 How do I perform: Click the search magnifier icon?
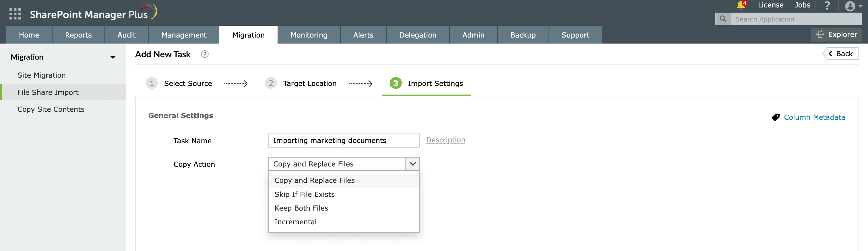[723, 19]
